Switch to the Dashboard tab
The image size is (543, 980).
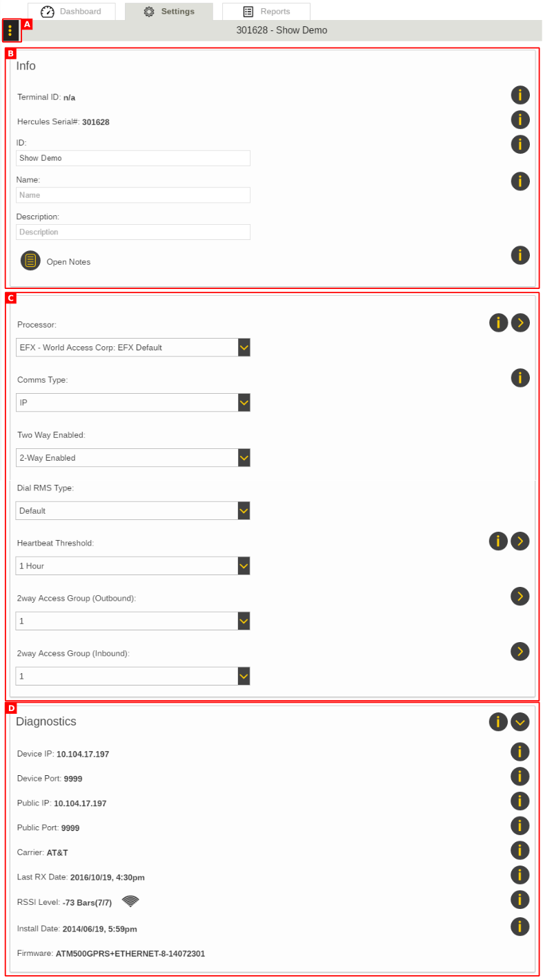click(72, 12)
